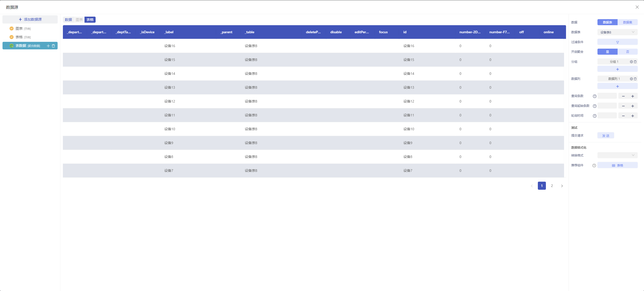
Task: Click 设备表B in the 设备12 row
Action: pos(251,101)
